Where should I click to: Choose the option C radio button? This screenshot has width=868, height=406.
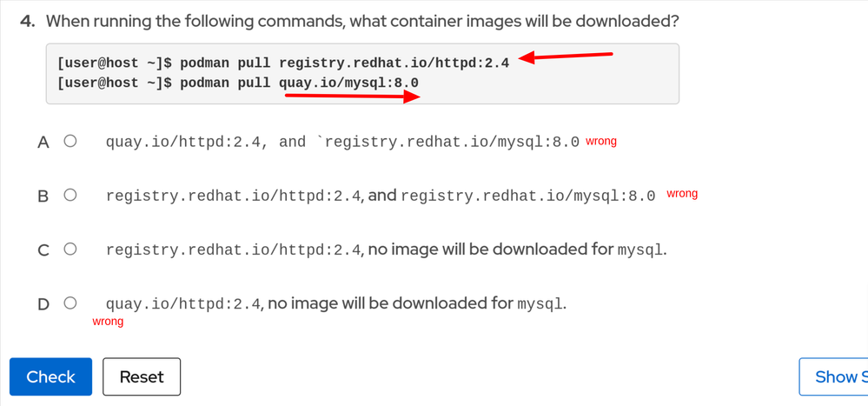click(x=70, y=250)
